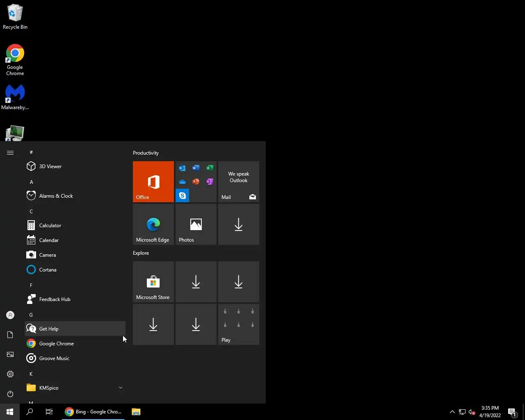Open File Explorer from the taskbar

pos(136,412)
